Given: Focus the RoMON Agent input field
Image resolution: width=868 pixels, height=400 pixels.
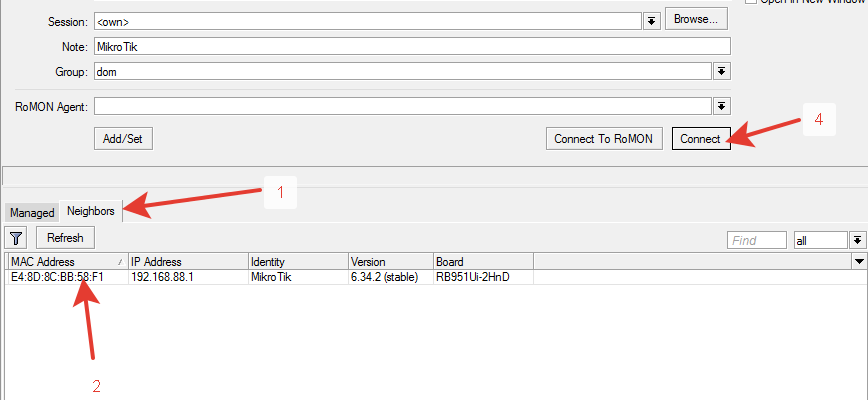Looking at the screenshot, I should [x=402, y=106].
